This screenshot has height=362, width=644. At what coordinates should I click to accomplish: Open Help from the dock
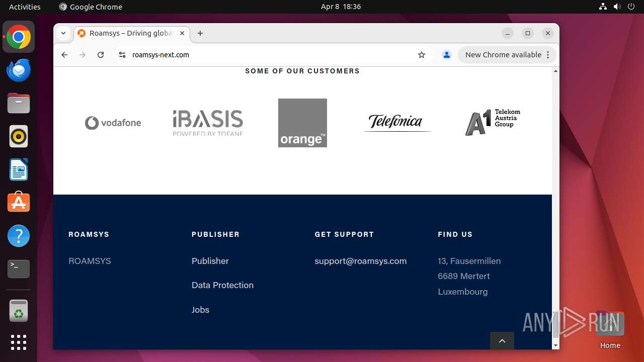[19, 236]
